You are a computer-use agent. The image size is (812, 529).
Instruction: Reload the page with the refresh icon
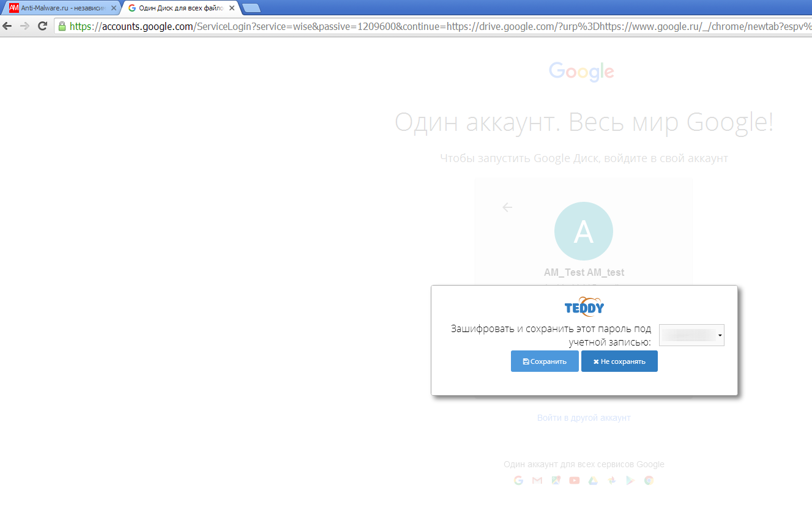(x=42, y=26)
